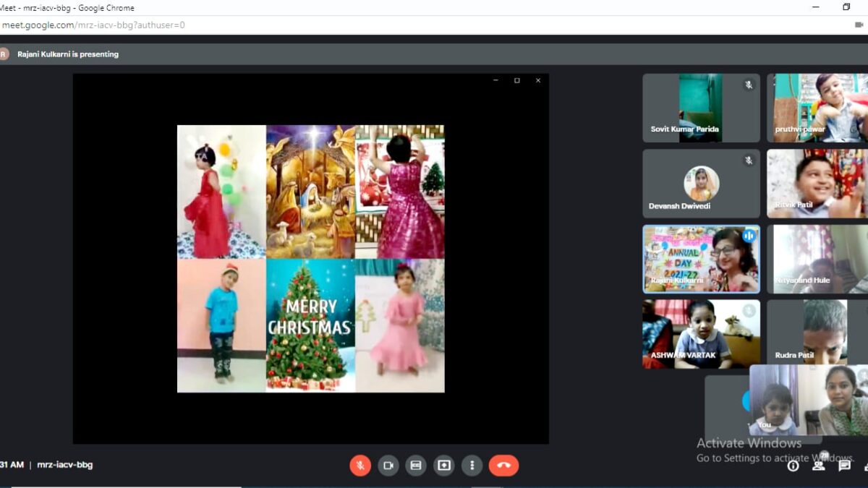
Task: Select Sovit Kumar Parida's video tile
Action: click(x=701, y=108)
